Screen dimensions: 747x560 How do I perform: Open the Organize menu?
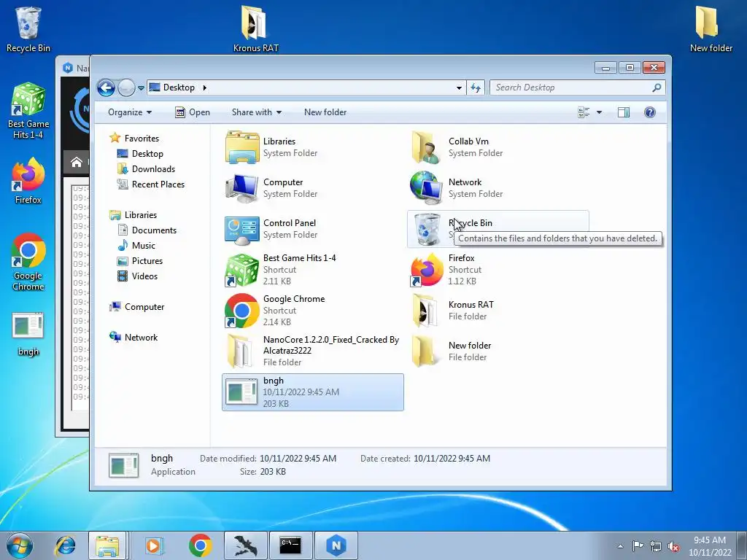pyautogui.click(x=130, y=112)
